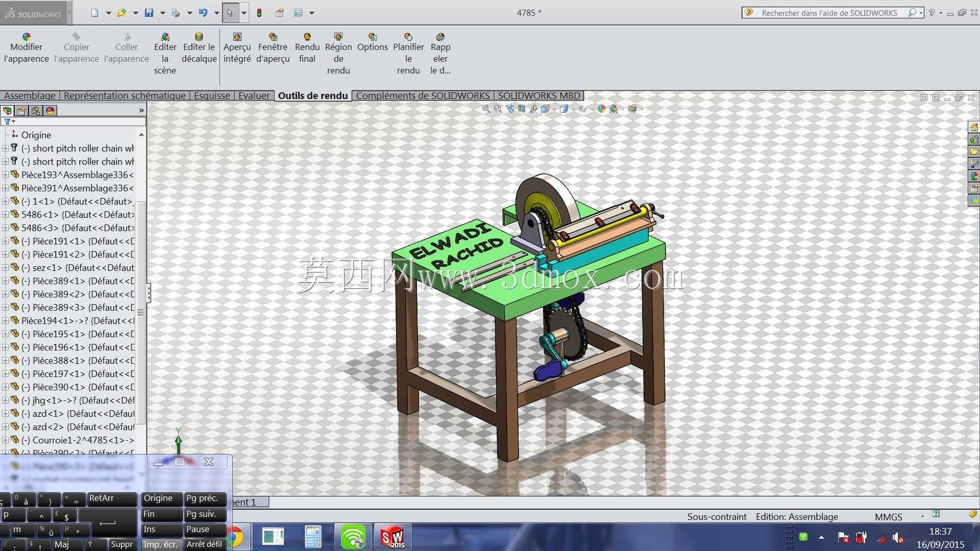Switch to Evaluer tab
980x551 pixels.
pyautogui.click(x=254, y=96)
